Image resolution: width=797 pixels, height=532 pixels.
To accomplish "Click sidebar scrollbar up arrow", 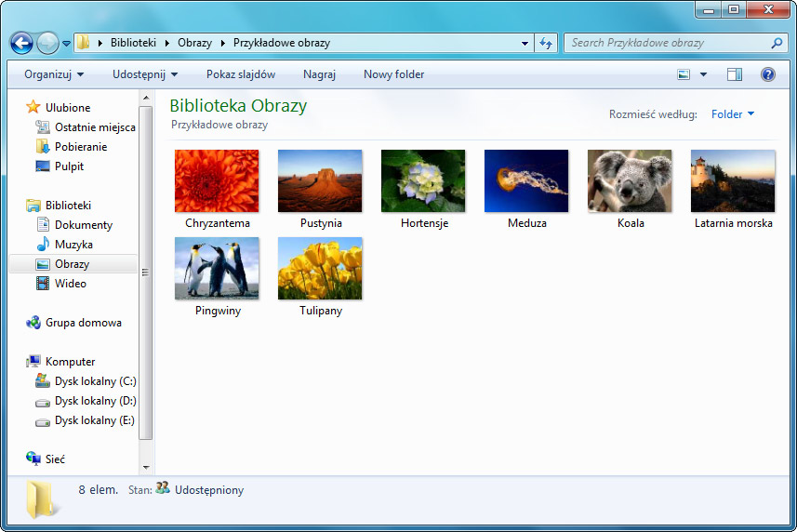I will coord(146,98).
